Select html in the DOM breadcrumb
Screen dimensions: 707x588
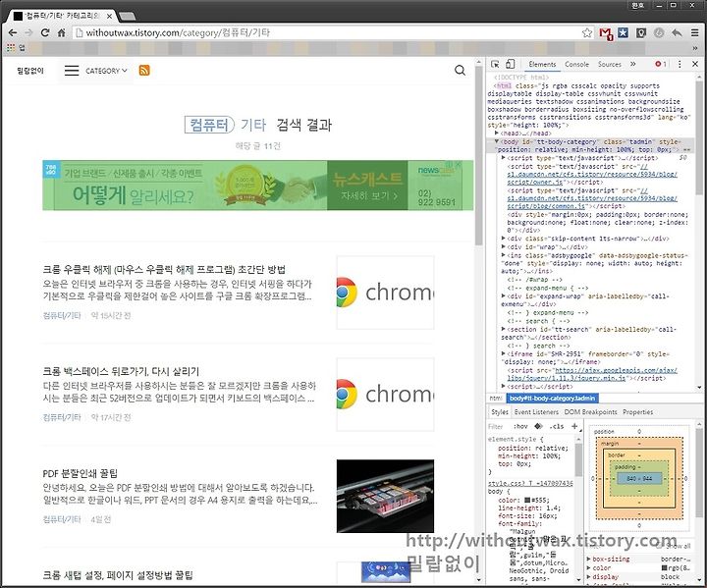496,399
